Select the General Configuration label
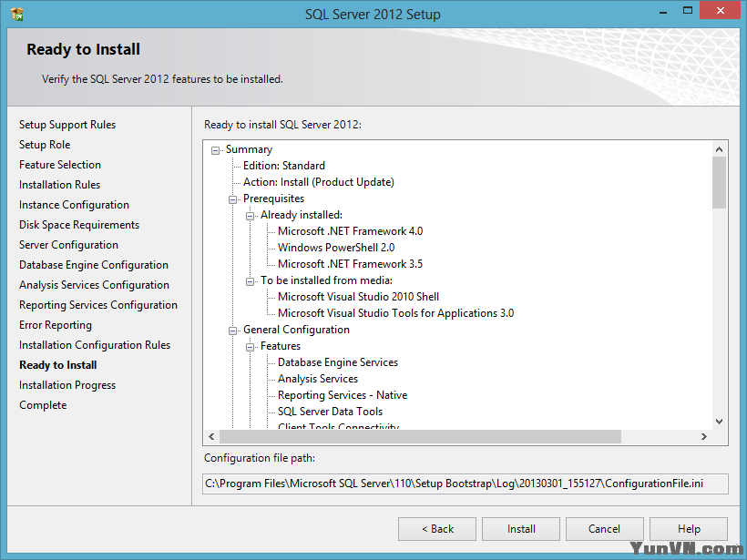The height and width of the screenshot is (560, 747). point(296,330)
